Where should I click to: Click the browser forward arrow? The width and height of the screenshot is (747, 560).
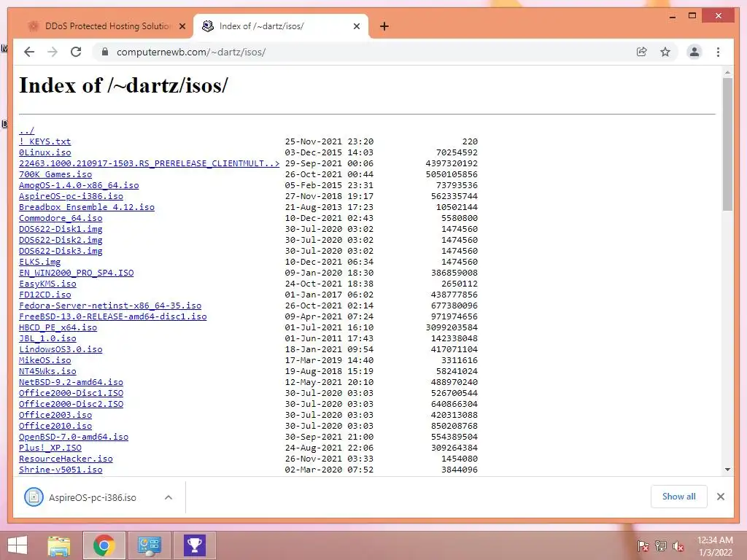click(53, 52)
